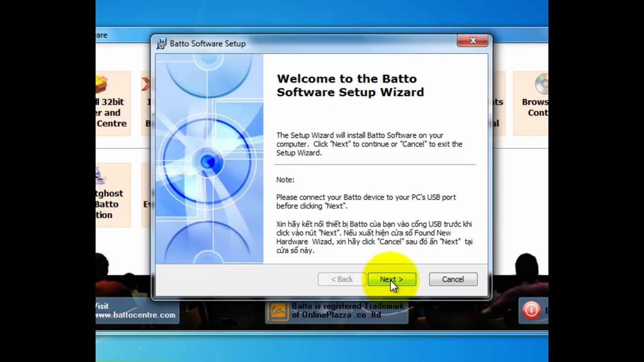Image resolution: width=644 pixels, height=362 pixels.
Task: Click the disabled Back button
Action: pos(342,279)
